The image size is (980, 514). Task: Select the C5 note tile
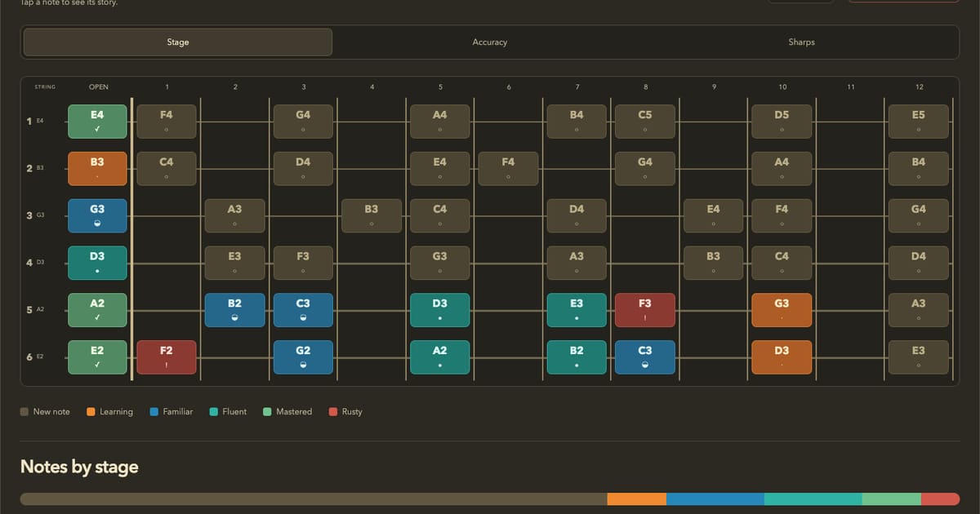click(645, 122)
